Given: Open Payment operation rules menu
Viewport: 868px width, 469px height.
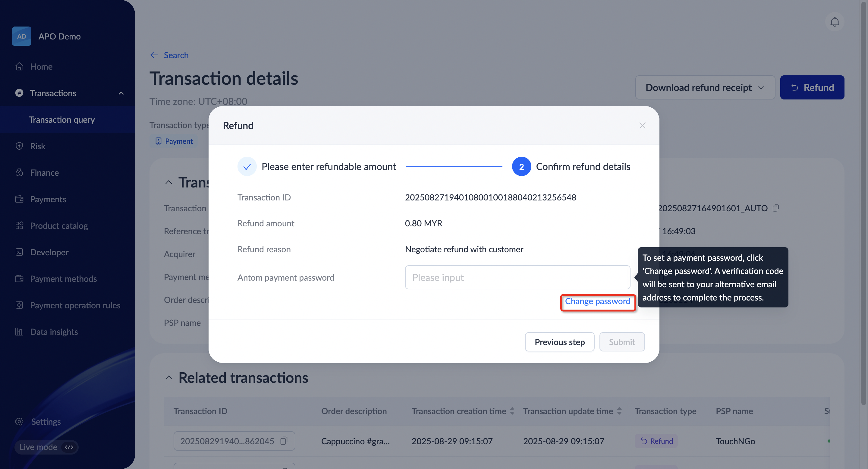Looking at the screenshot, I should tap(75, 305).
